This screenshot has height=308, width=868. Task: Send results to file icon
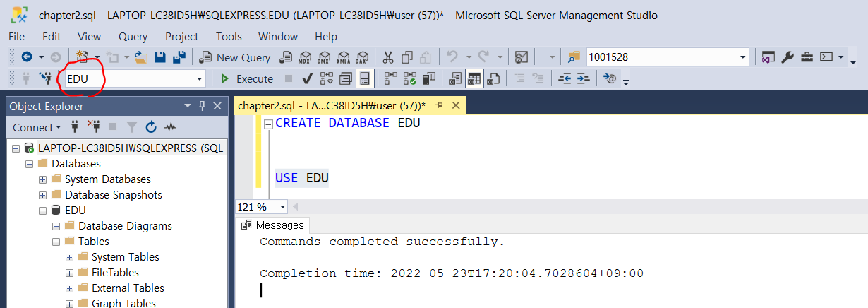[x=494, y=78]
